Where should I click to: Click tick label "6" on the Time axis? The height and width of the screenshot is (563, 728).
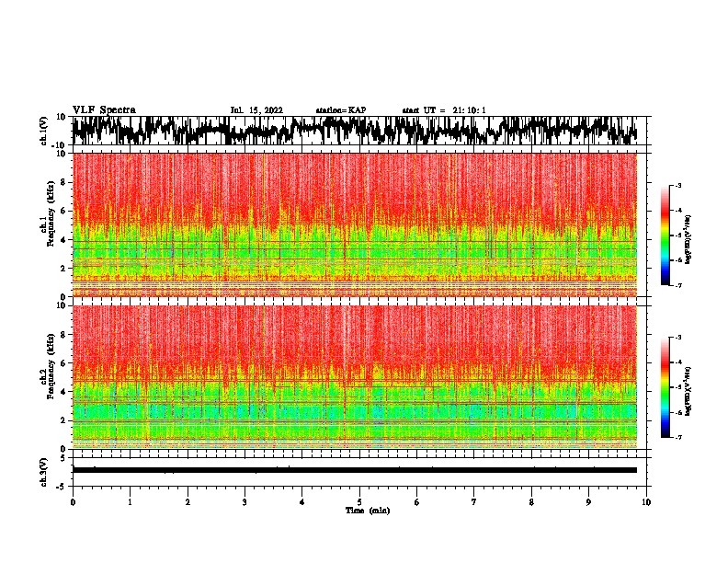click(x=417, y=502)
